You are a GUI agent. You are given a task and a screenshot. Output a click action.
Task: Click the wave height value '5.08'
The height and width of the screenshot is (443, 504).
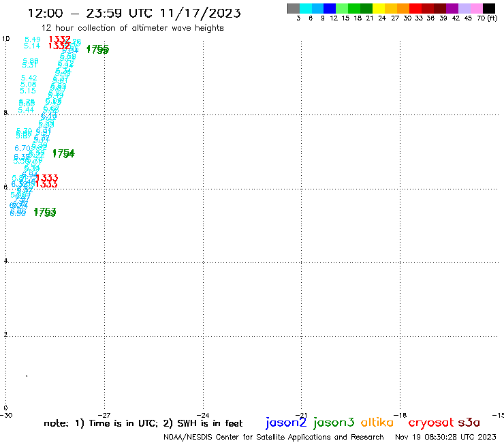click(29, 85)
